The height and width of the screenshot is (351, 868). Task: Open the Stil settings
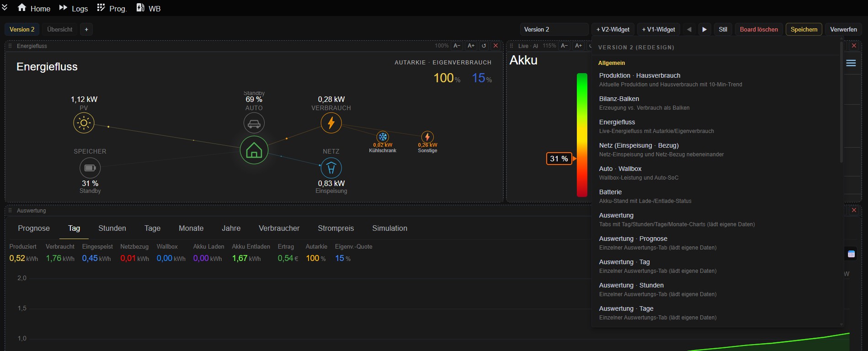723,29
